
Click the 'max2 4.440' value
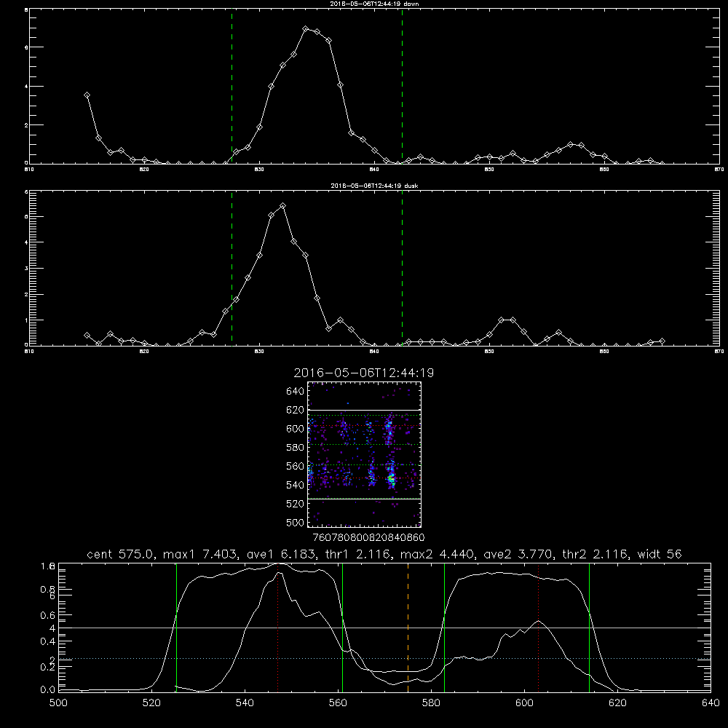436,554
